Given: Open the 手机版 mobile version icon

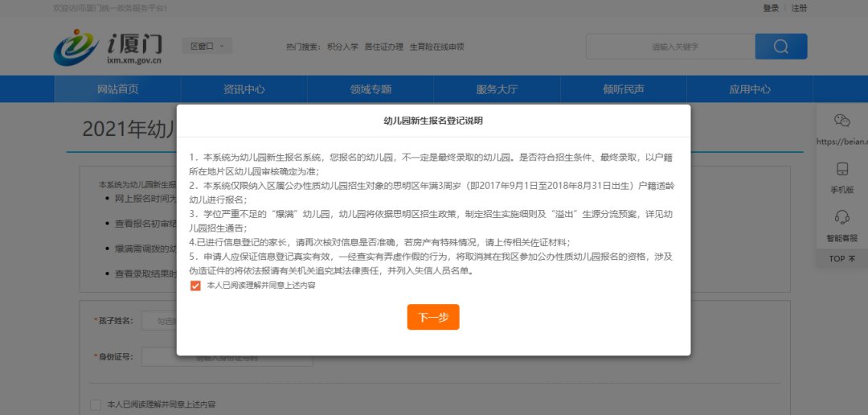Looking at the screenshot, I should coord(841,169).
